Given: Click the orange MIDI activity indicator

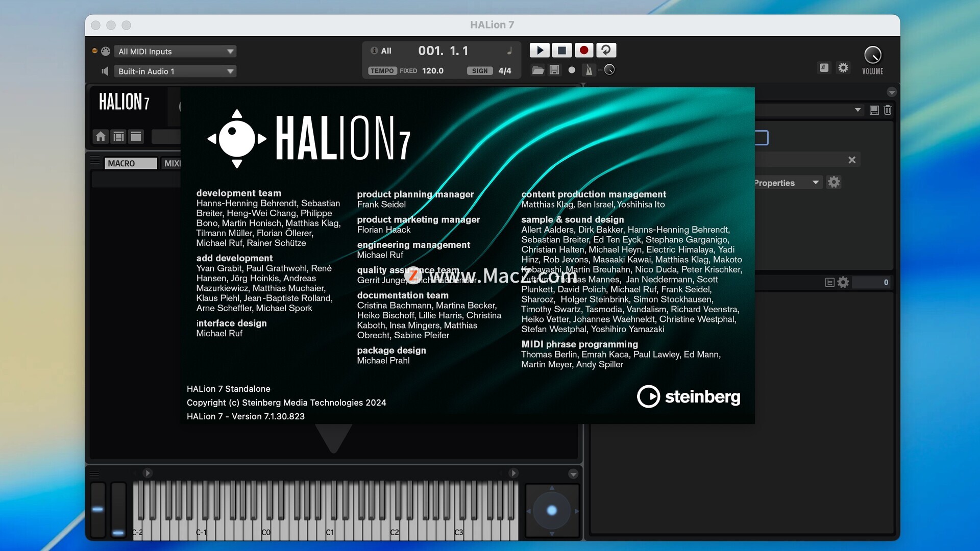Looking at the screenshot, I should pos(94,51).
